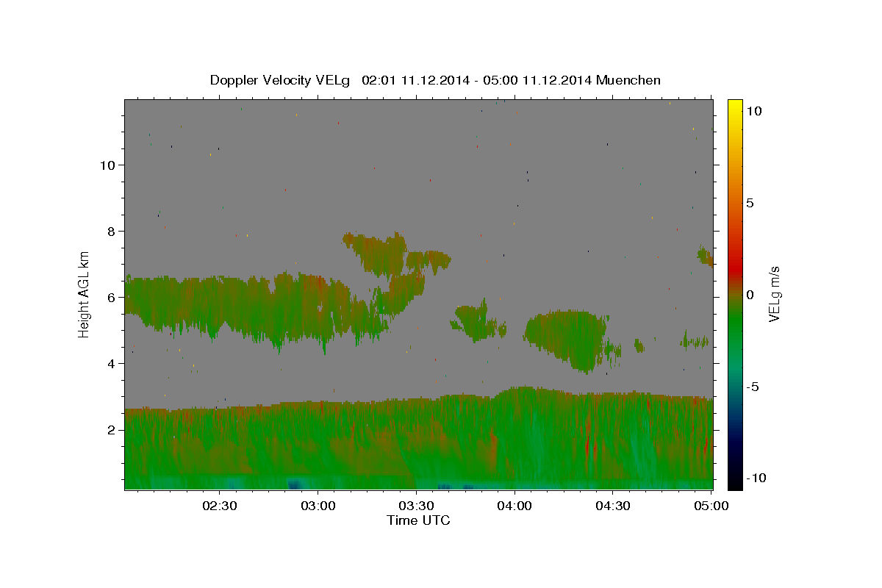882x588 pixels.
Task: Click the 05:00 time tick label
Action: (x=711, y=506)
